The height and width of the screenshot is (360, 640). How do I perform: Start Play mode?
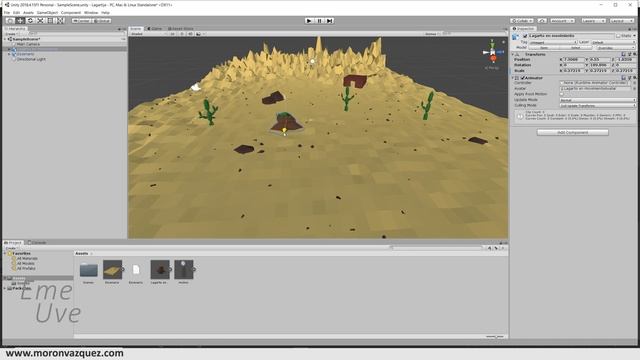309,20
